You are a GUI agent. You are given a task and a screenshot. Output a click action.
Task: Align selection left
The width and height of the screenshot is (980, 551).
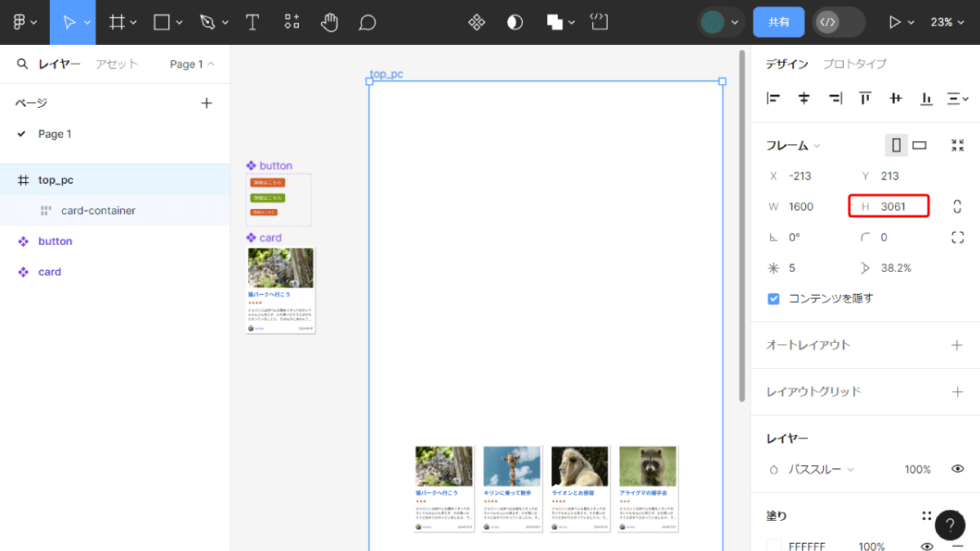(x=773, y=99)
